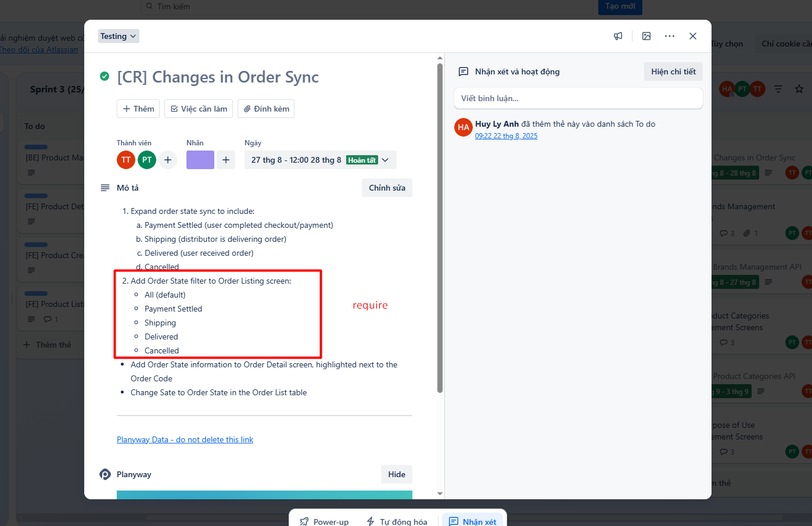Expand the due date dropdown chevron

[386, 160]
